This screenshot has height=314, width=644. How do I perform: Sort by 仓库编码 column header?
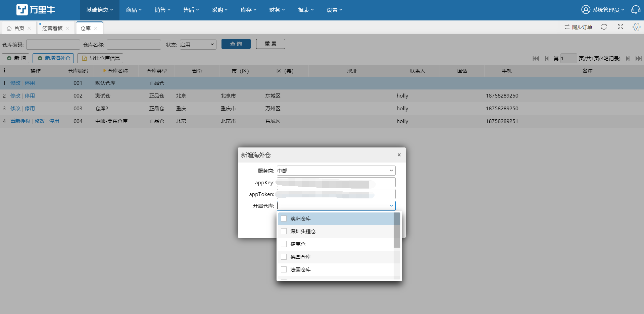(x=78, y=71)
